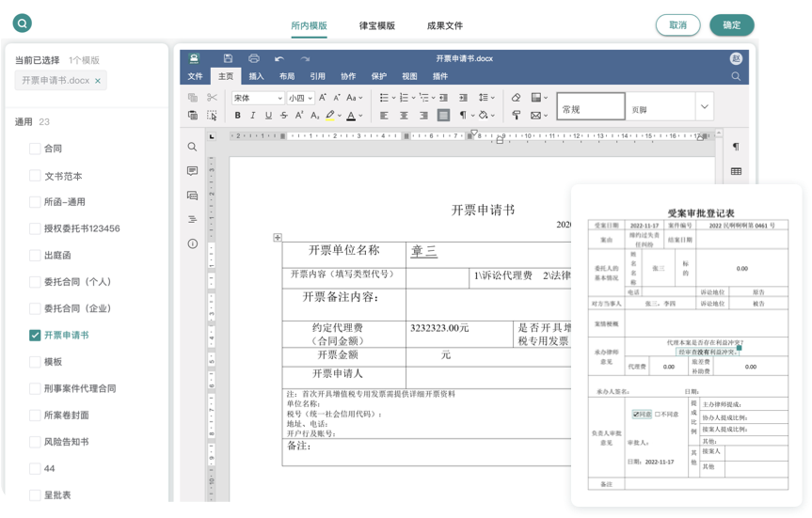The height and width of the screenshot is (518, 812).
Task: Show nonprinting characters paragraph mark at right
Action: click(735, 147)
